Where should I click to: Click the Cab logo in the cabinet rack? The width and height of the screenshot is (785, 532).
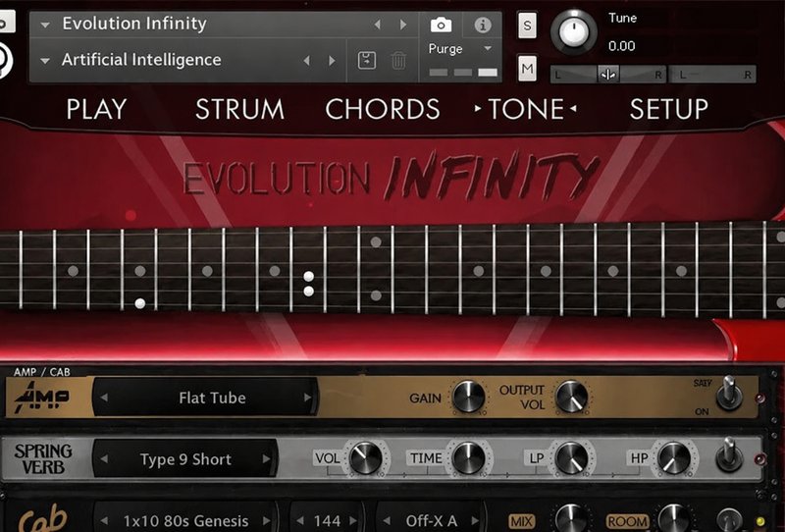click(x=43, y=518)
